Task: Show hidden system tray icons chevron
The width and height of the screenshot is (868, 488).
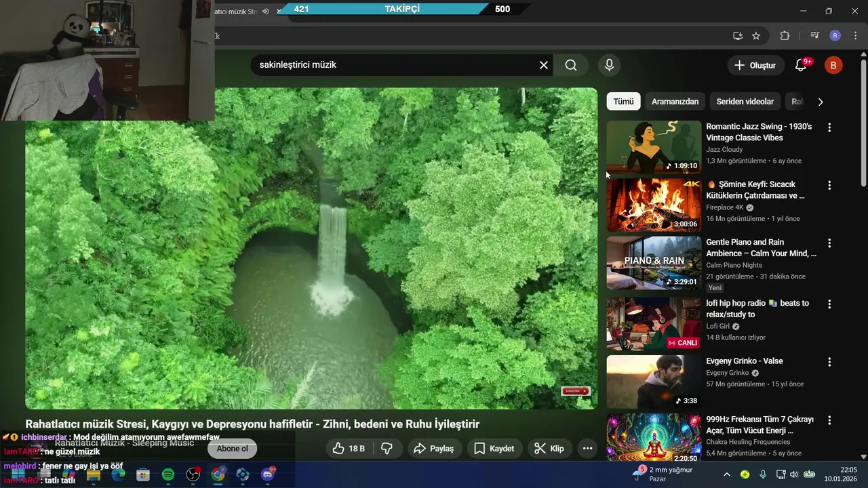Action: tap(726, 474)
